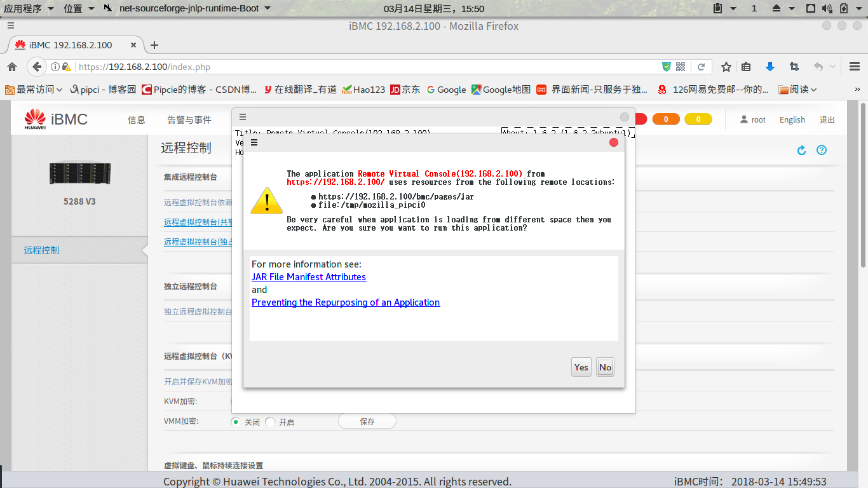The width and height of the screenshot is (868, 488).
Task: Show bookmarks list icon in toolbar
Action: pyautogui.click(x=746, y=67)
